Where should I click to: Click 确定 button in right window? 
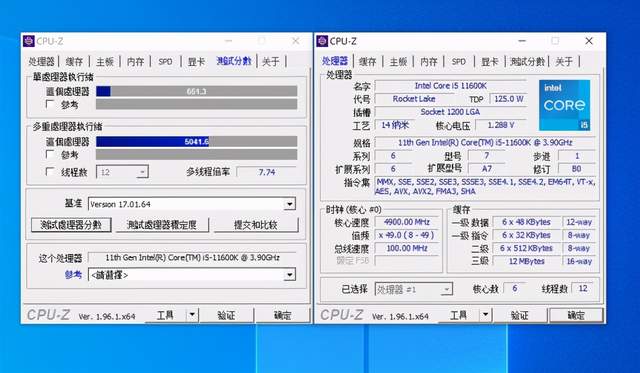tap(576, 315)
